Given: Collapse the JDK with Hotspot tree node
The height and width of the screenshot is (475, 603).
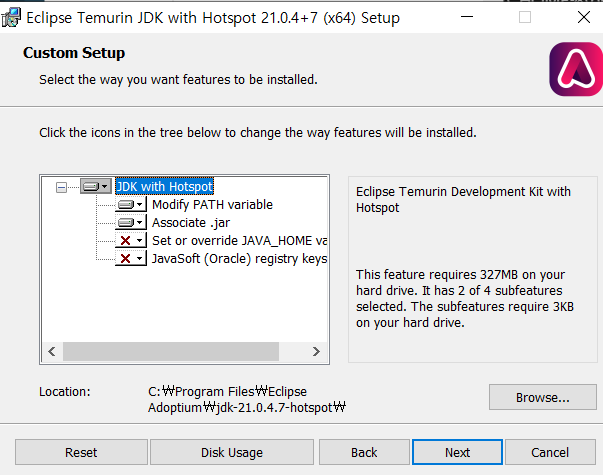Looking at the screenshot, I should 61,187.
